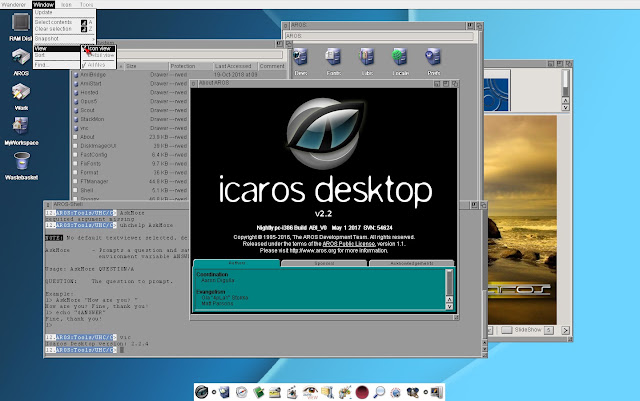This screenshot has height=401, width=640.
Task: Open the Tools menu in the menu bar
Action: click(86, 4)
